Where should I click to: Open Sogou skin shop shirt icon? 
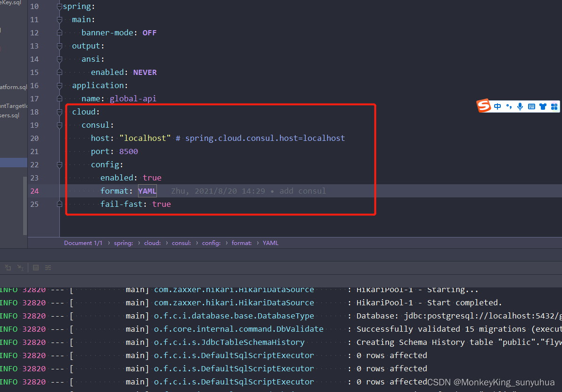click(x=543, y=106)
